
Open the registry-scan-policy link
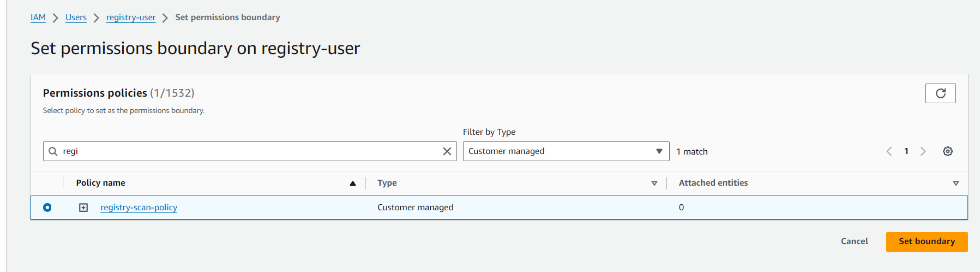tap(139, 208)
